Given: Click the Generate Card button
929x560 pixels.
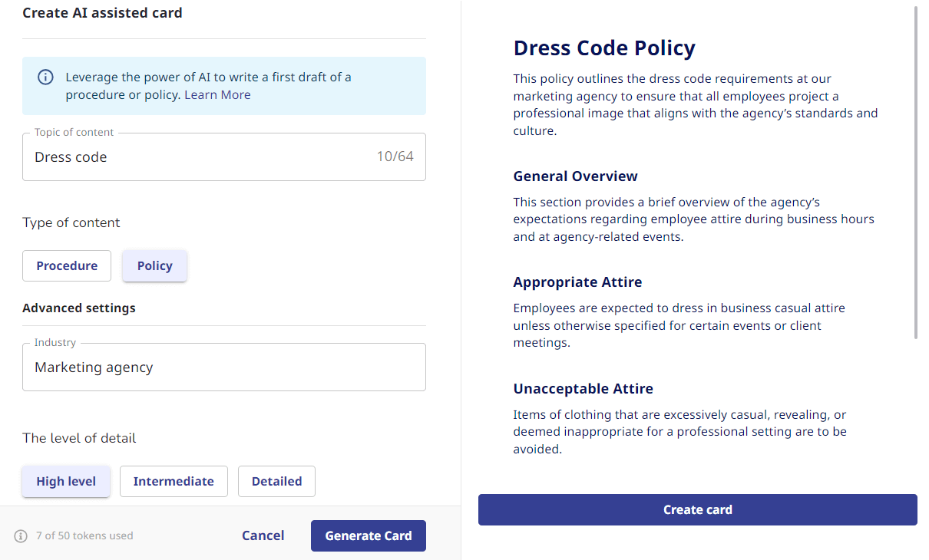Looking at the screenshot, I should 369,535.
